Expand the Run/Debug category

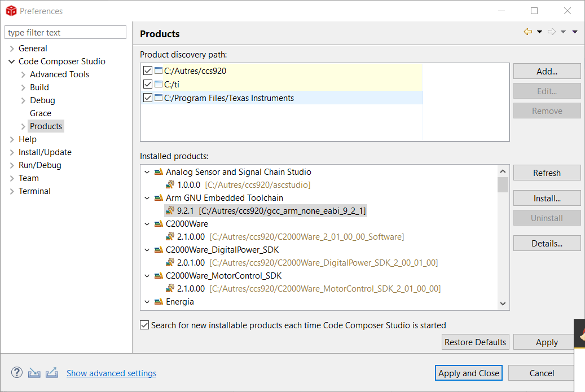[12, 166]
